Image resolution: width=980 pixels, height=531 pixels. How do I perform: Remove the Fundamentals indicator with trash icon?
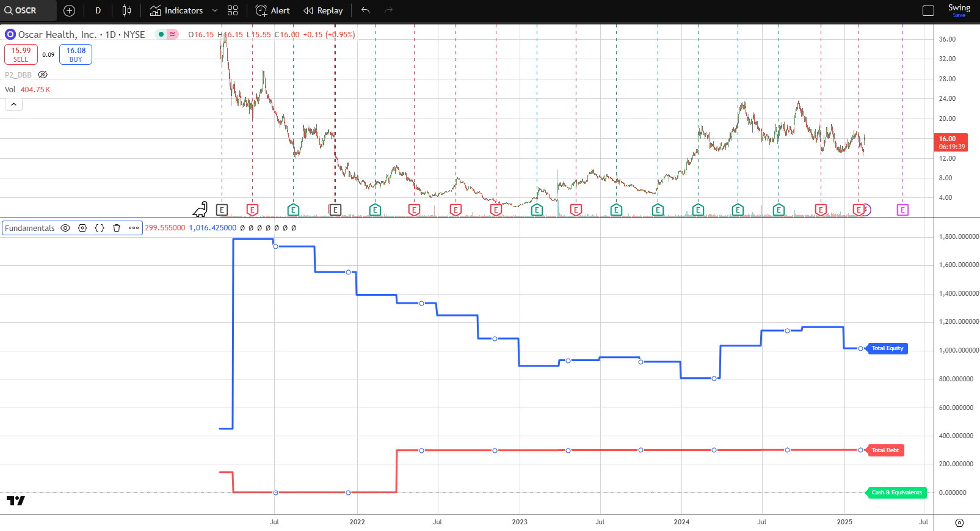click(117, 228)
